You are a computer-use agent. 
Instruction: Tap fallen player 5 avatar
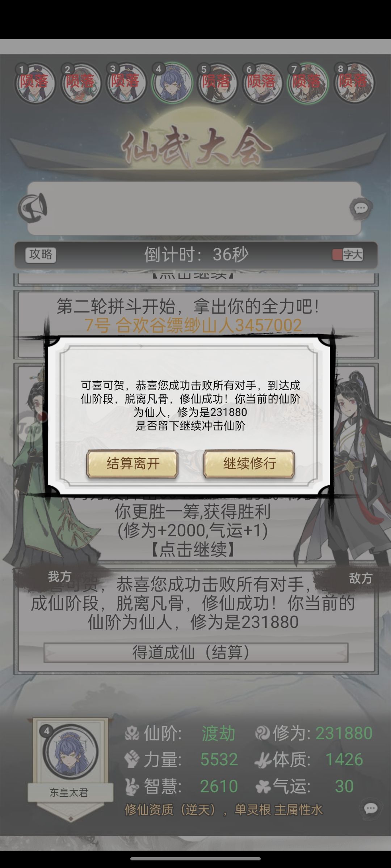tap(217, 83)
